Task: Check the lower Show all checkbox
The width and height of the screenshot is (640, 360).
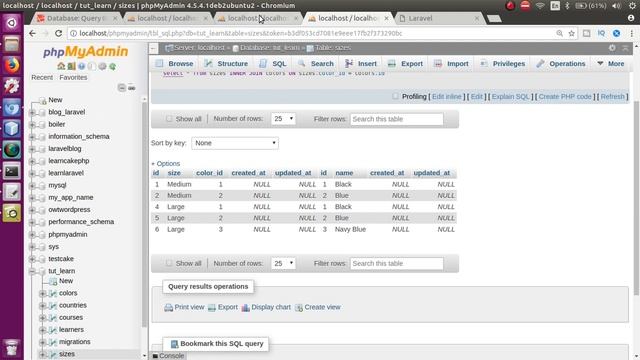Action: [169, 263]
